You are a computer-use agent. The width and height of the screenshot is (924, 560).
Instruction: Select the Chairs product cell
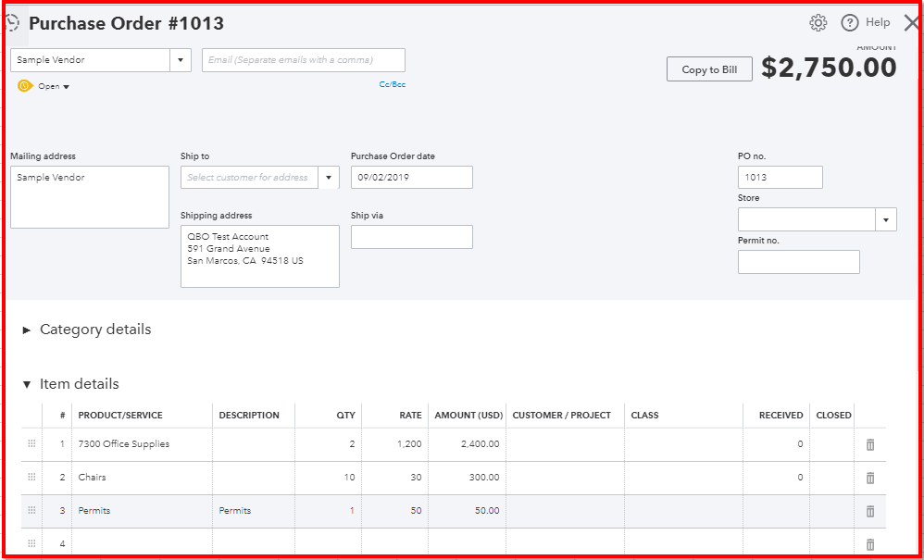(142, 477)
